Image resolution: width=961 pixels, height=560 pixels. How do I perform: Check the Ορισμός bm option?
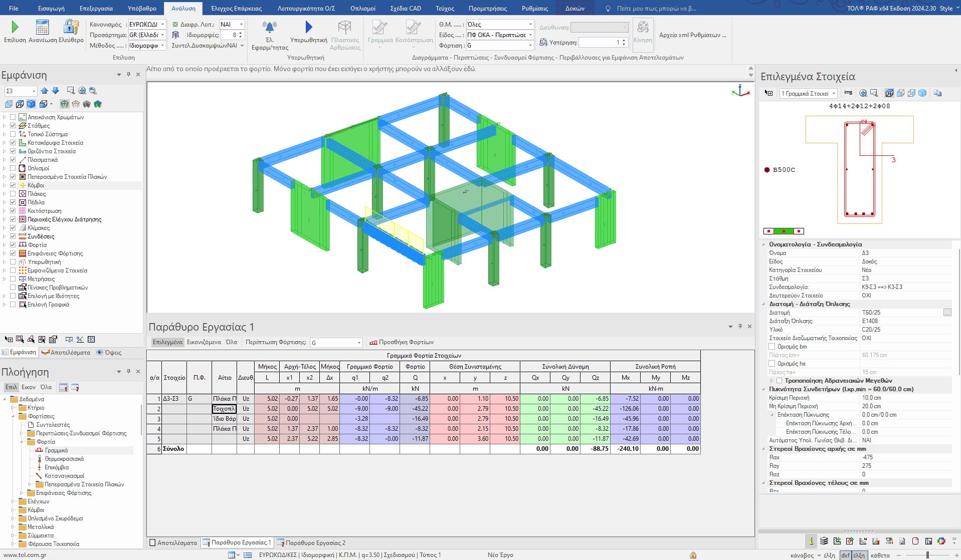pyautogui.click(x=772, y=347)
